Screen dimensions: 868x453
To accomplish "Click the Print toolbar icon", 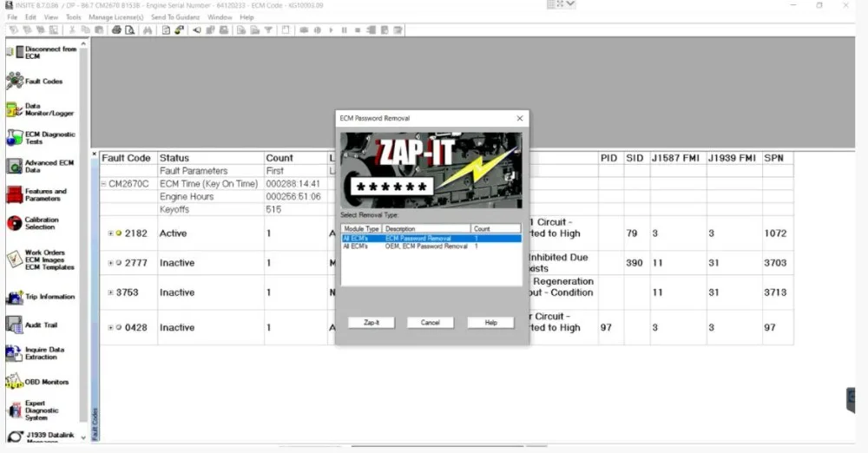I will [116, 30].
